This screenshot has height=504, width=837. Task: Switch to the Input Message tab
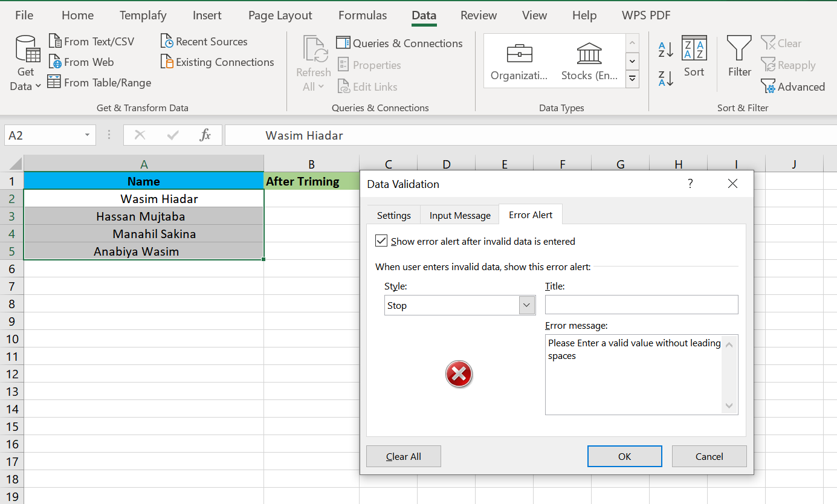459,215
